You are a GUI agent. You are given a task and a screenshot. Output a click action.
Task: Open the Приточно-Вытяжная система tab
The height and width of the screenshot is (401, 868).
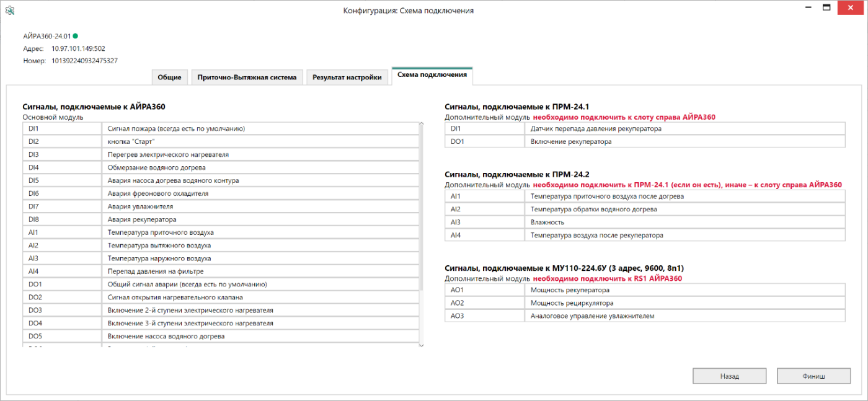coord(246,77)
